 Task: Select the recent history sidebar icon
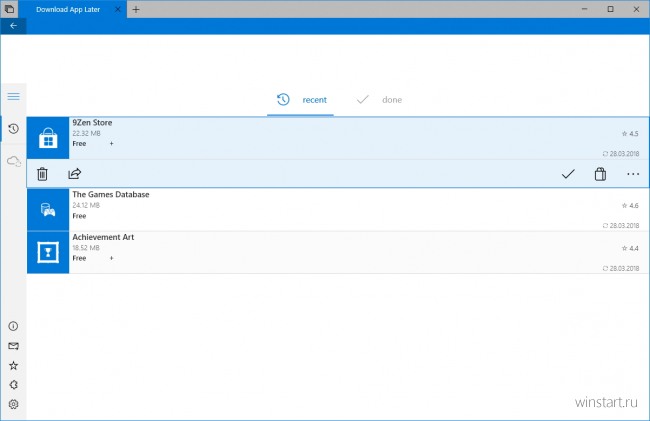tap(13, 129)
